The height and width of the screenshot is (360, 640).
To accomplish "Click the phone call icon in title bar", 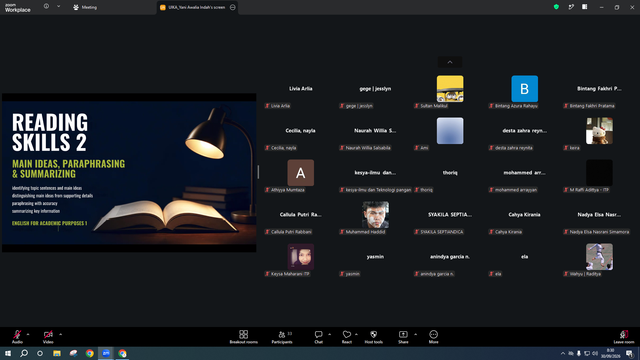I will click(x=571, y=7).
